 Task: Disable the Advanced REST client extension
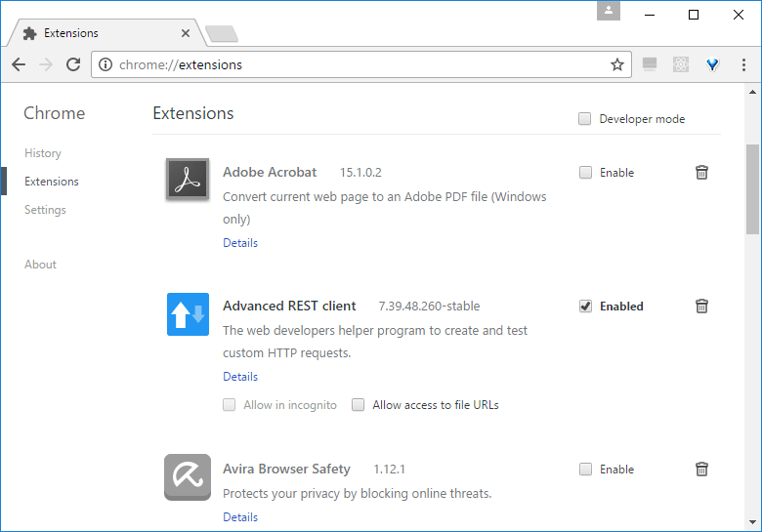click(x=585, y=307)
